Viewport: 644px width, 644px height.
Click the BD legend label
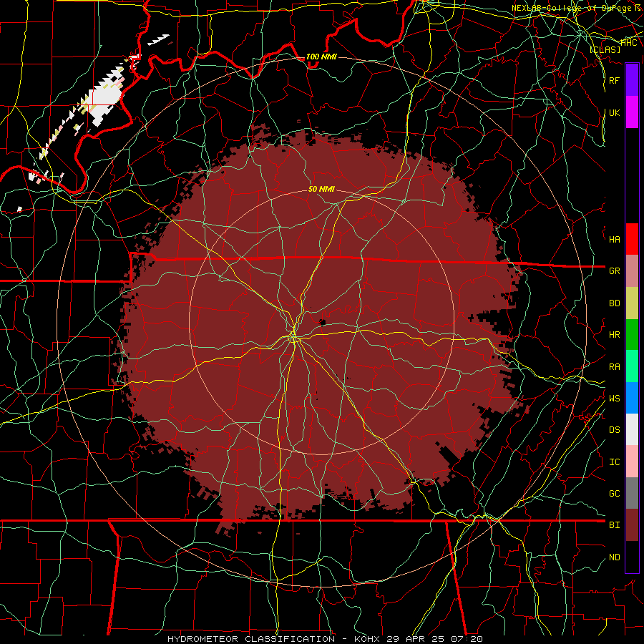pyautogui.click(x=614, y=303)
